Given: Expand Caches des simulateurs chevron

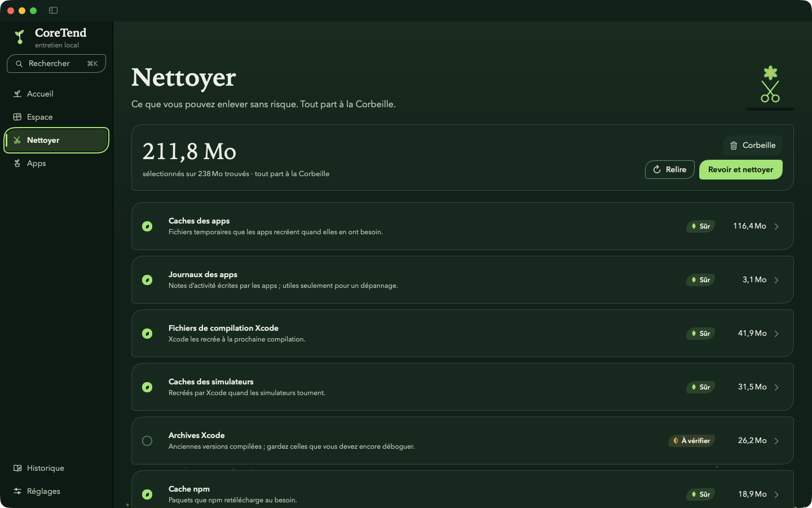Looking at the screenshot, I should (776, 387).
